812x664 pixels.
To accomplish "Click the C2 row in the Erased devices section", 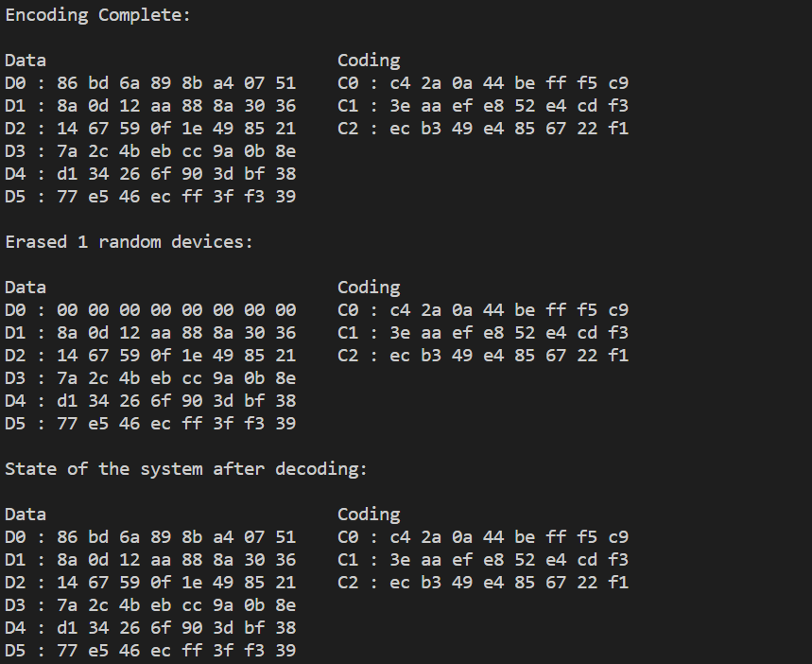I will click(483, 356).
